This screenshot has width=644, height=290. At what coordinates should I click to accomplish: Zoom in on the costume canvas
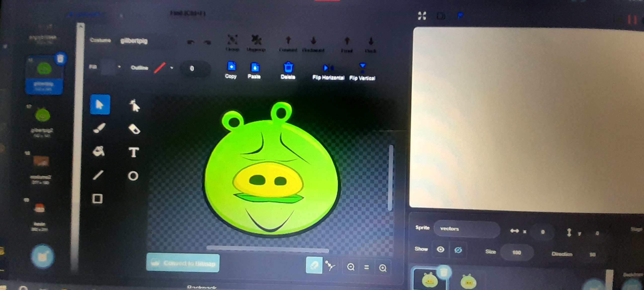pos(383,268)
